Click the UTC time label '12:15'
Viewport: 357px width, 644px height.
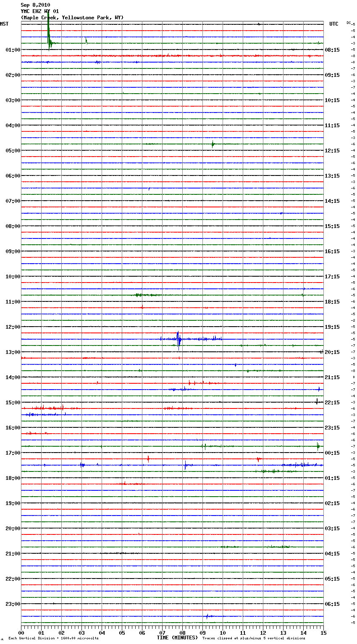pyautogui.click(x=332, y=151)
